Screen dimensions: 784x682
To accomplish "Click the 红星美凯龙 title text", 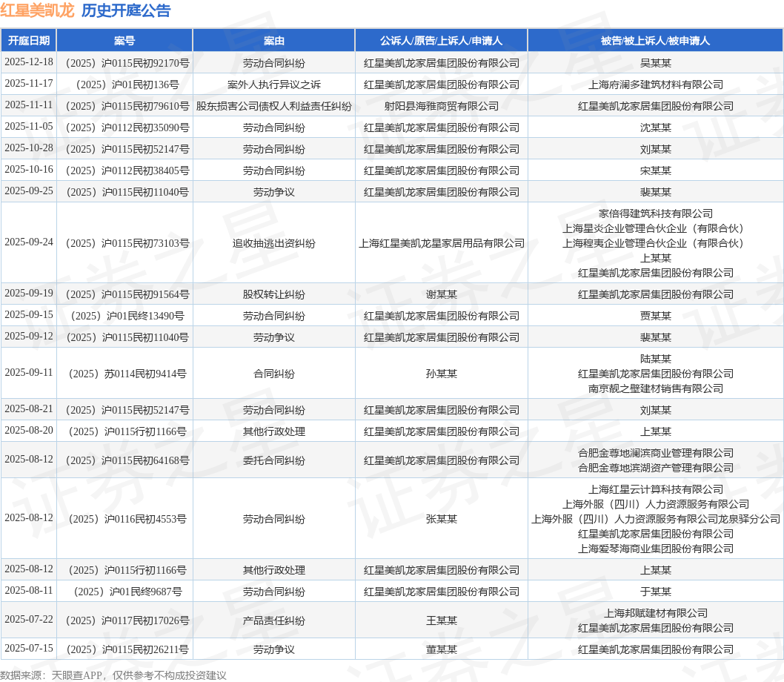I will tap(37, 10).
